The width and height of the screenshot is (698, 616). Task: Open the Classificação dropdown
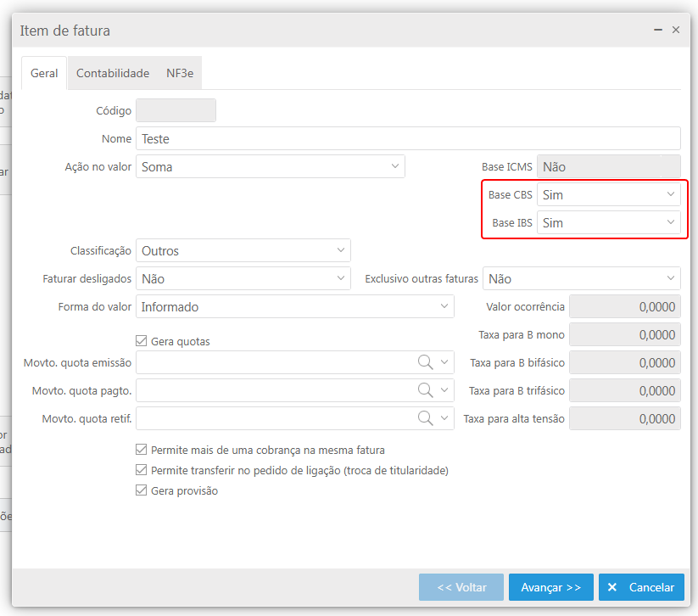tap(243, 251)
